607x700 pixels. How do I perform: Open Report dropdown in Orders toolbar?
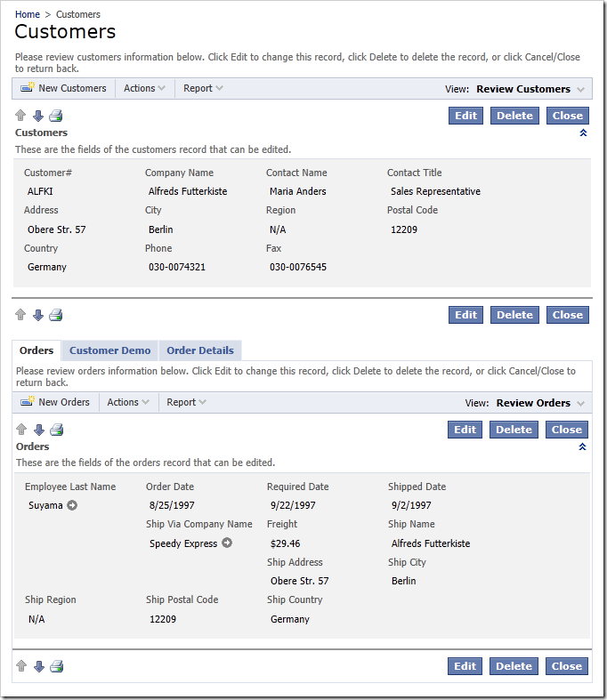(x=186, y=402)
